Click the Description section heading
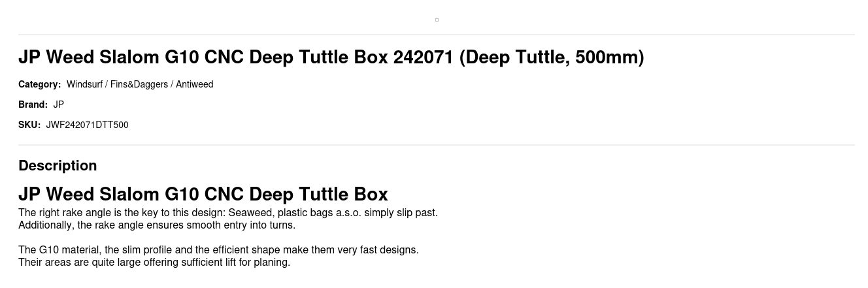868x288 pixels. point(58,166)
